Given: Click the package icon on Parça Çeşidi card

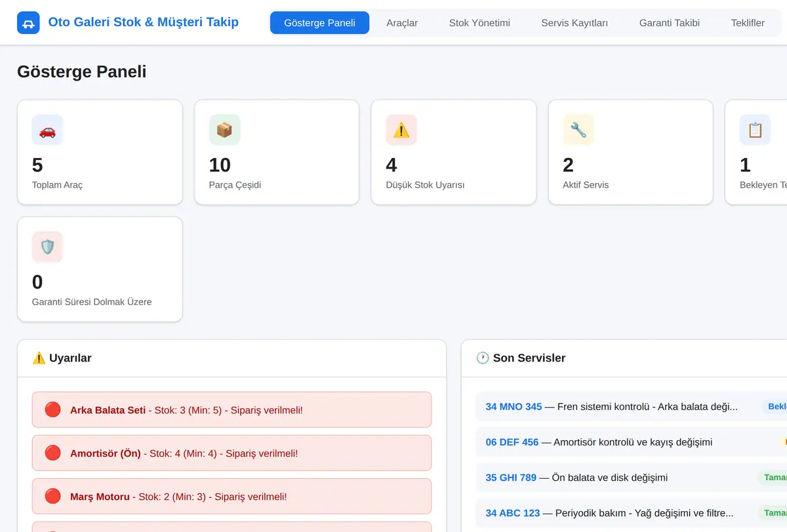Looking at the screenshot, I should pos(224,130).
